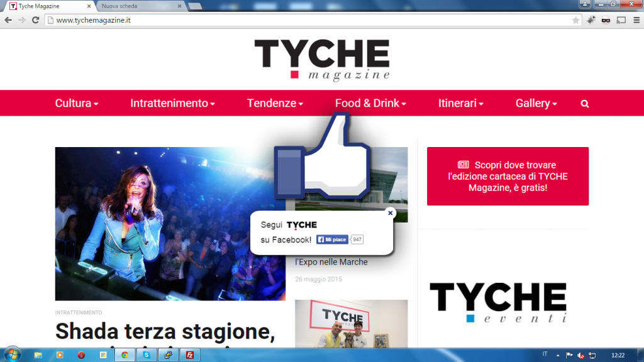Click the sunglasses extension icon in toolbar
The width and height of the screenshot is (644, 362).
[606, 20]
